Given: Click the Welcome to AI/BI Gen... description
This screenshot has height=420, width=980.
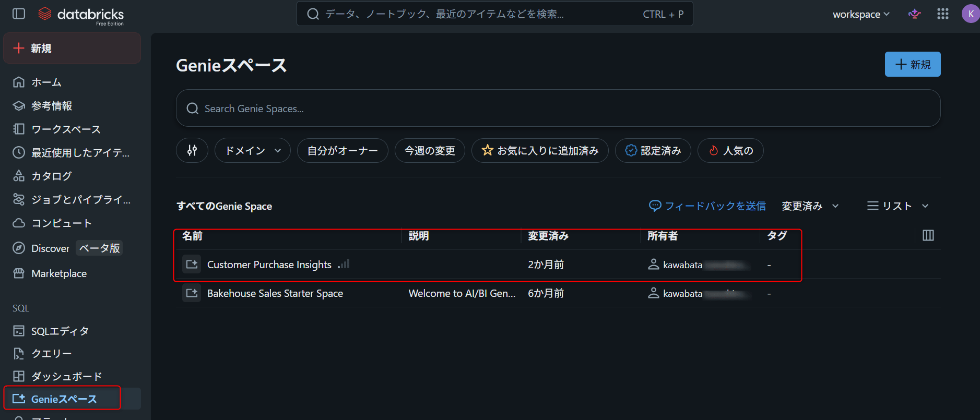Looking at the screenshot, I should click(462, 293).
